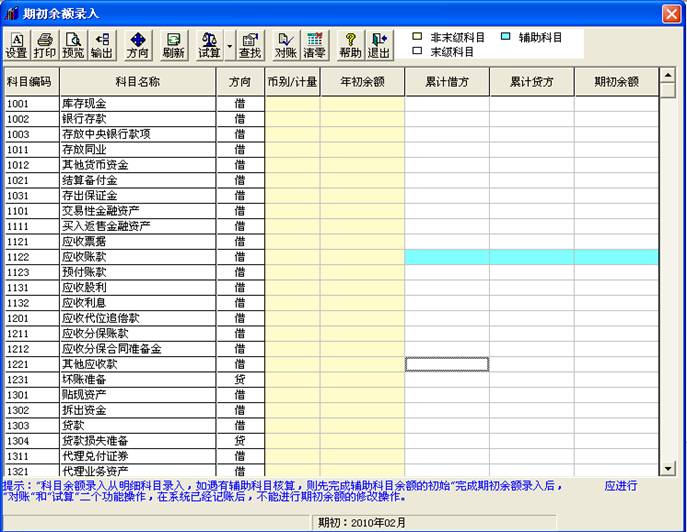Image resolution: width=687 pixels, height=532 pixels.
Task: Click the 非末级科目 legend swatch
Action: [x=417, y=36]
